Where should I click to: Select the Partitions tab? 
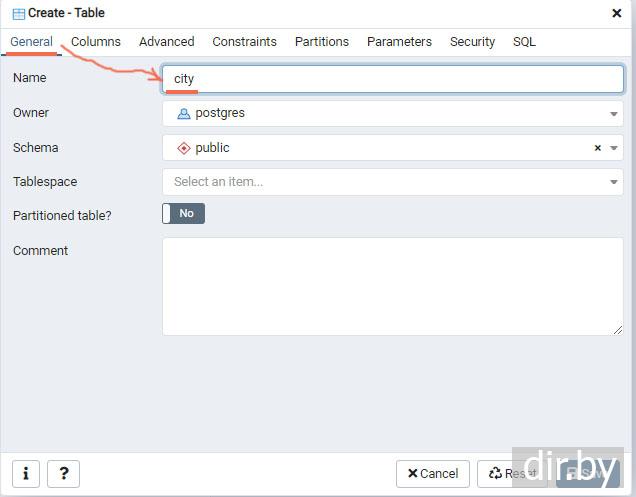322,42
